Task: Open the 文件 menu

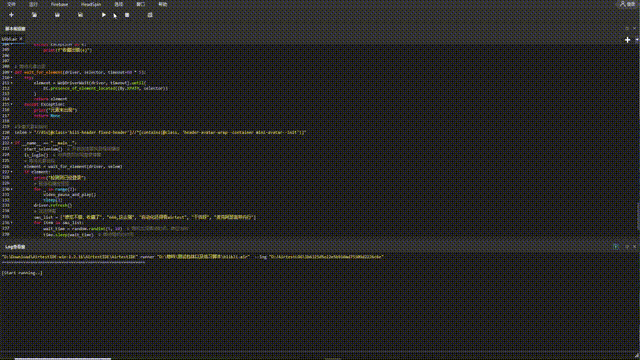Action: [11, 4]
